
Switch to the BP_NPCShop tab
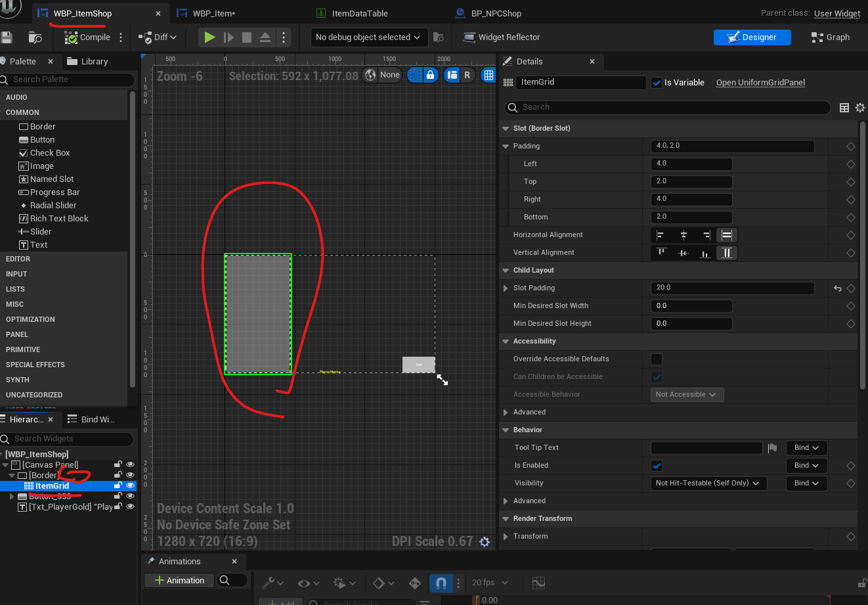click(496, 13)
